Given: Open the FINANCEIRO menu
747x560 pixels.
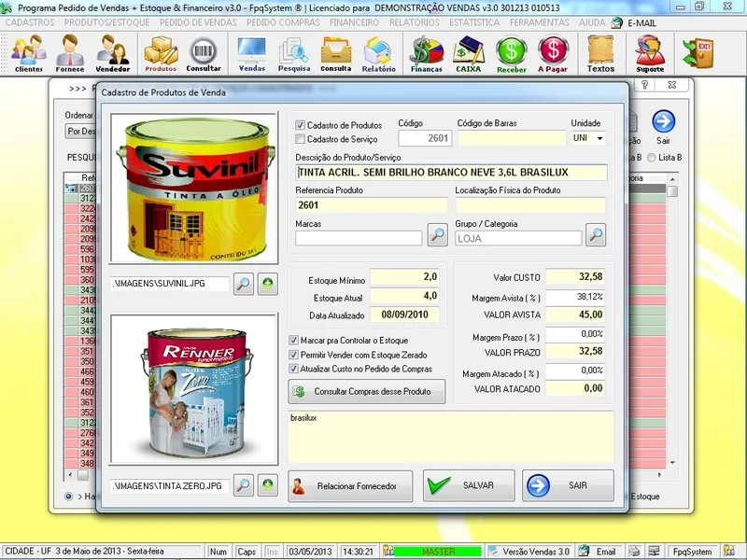Looking at the screenshot, I should tap(353, 21).
